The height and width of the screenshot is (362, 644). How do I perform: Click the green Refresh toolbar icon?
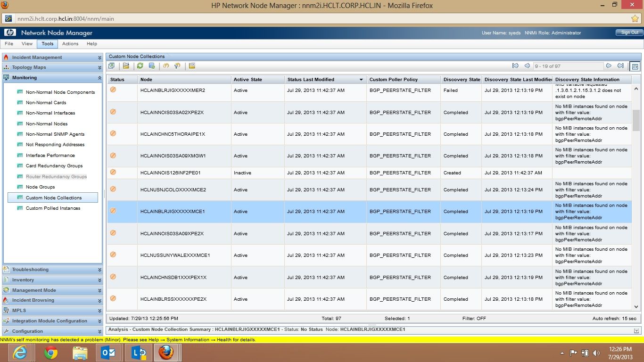(140, 66)
